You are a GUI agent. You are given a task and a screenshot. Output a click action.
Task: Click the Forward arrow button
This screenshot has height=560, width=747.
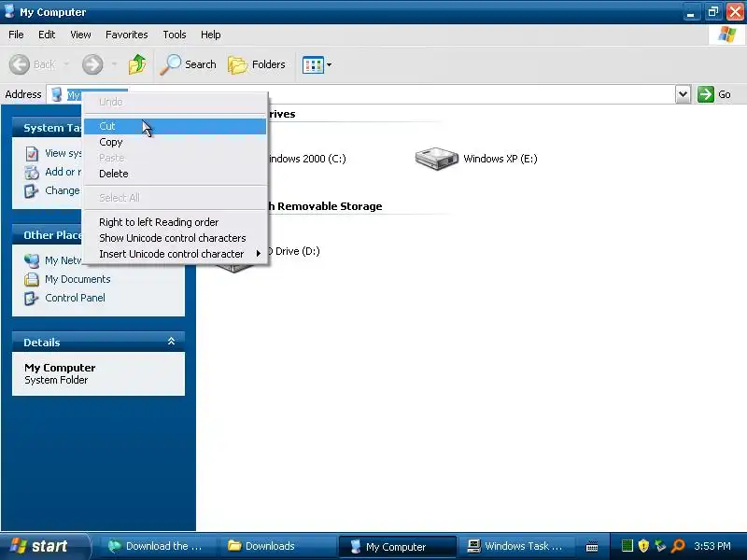point(92,64)
